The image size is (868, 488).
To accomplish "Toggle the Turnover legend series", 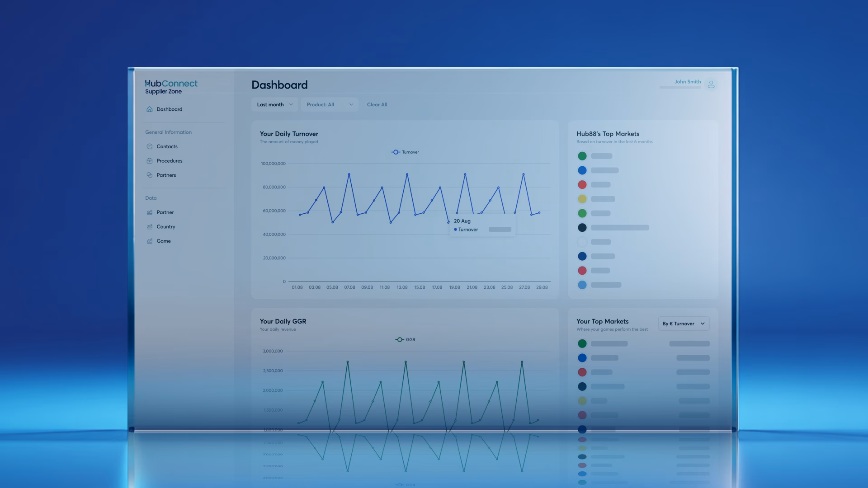I will click(x=405, y=152).
